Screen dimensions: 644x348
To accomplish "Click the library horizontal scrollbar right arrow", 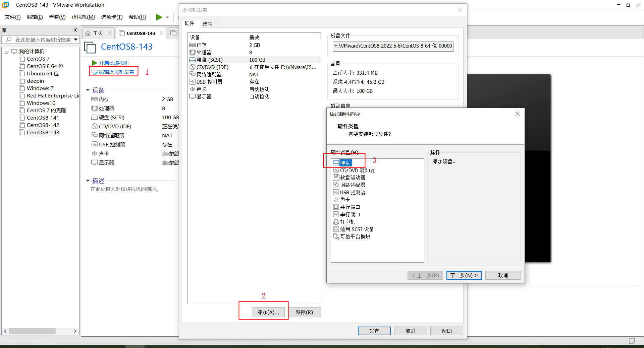I will pyautogui.click(x=75, y=331).
